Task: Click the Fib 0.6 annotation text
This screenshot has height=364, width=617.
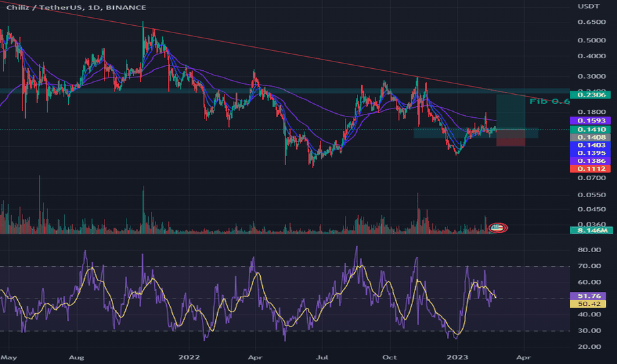Action: tap(549, 101)
